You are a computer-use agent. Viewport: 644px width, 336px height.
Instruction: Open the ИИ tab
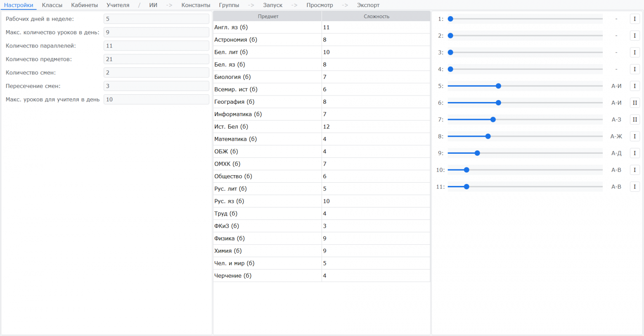click(153, 5)
